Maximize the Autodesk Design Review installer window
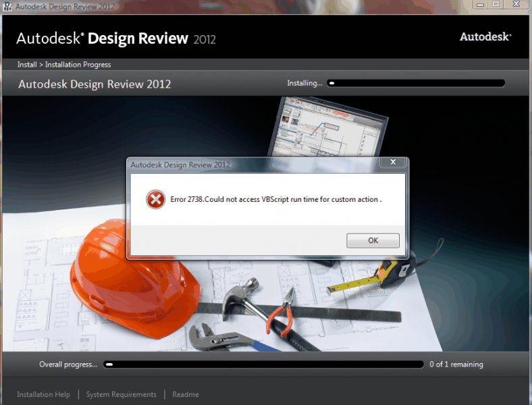532x405 pixels. [x=496, y=5]
